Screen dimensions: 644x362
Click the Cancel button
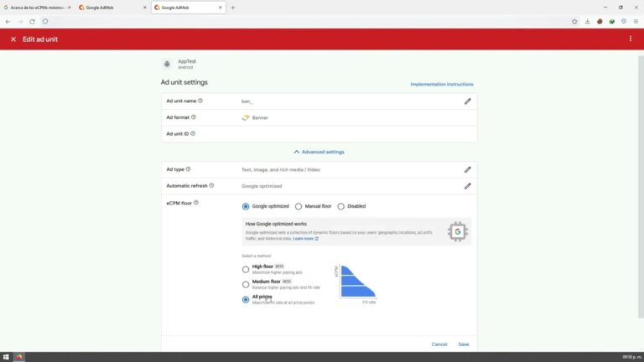[439, 344]
